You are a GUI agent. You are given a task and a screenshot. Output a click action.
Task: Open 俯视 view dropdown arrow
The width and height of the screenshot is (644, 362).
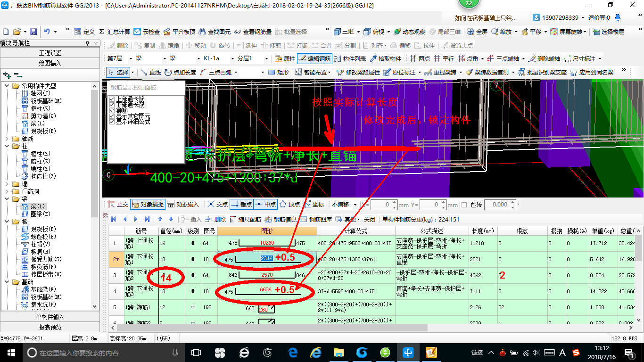tap(388, 32)
